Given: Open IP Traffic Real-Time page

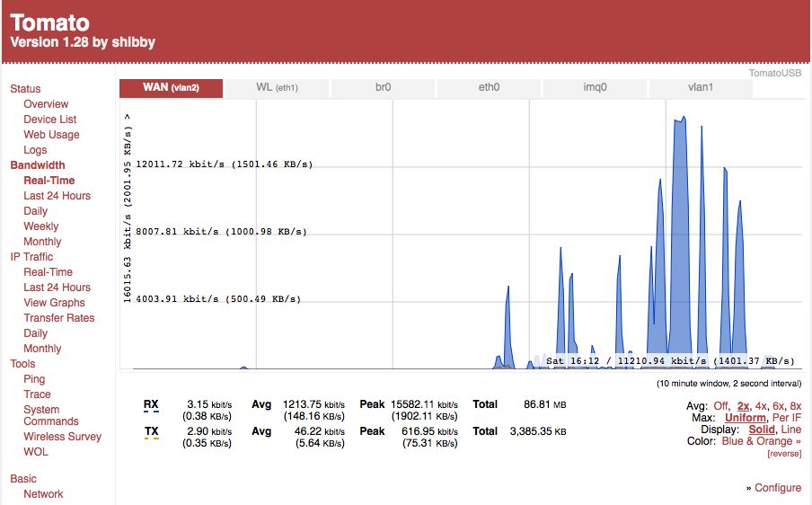Looking at the screenshot, I should click(48, 272).
